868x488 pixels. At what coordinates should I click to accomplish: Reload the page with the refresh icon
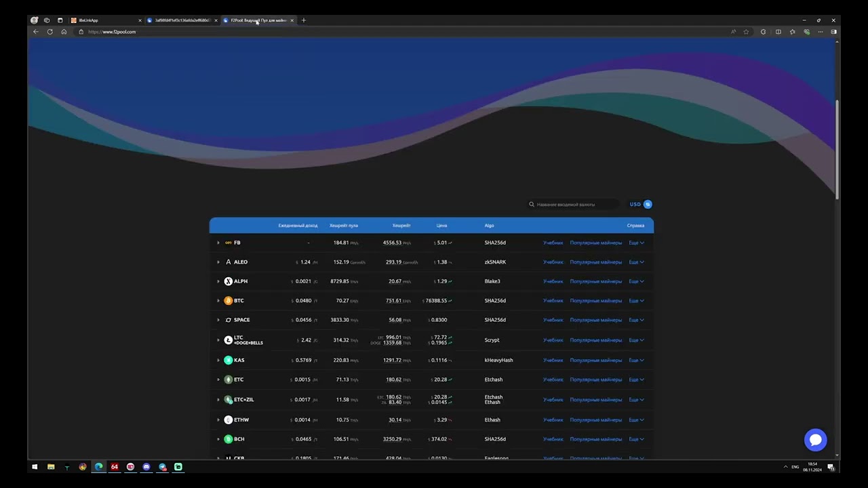point(50,32)
